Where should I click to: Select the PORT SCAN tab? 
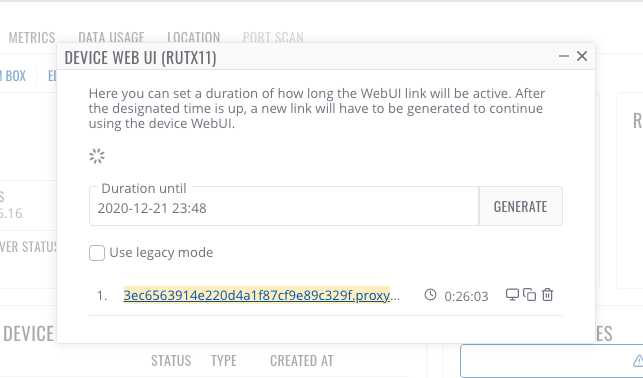(273, 37)
